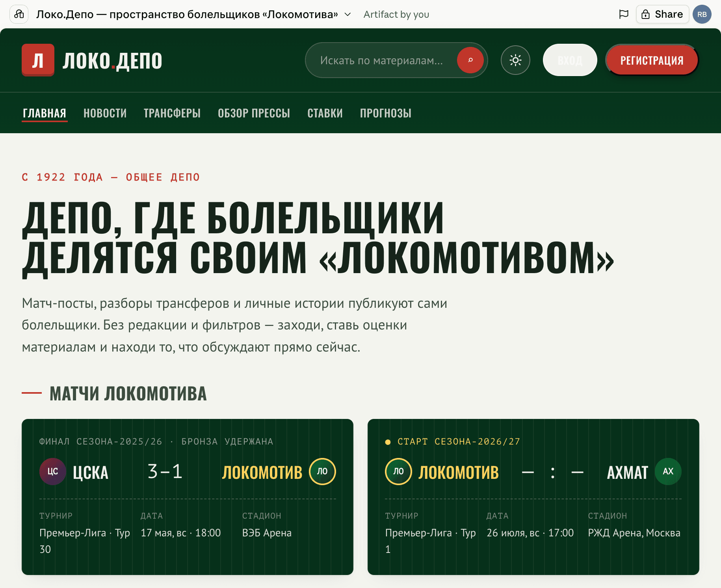The height and width of the screenshot is (588, 721).
Task: Click ЛОКОМОТИВ name in season start card
Action: click(459, 473)
